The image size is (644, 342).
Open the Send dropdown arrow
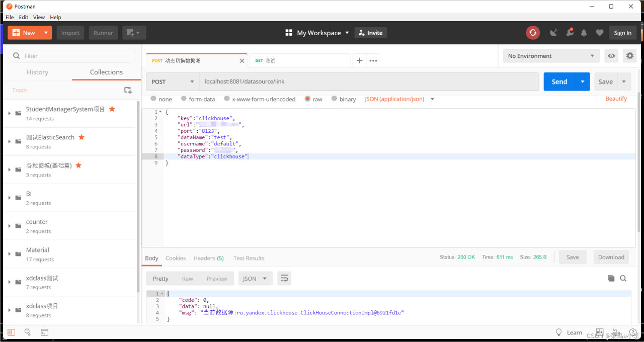click(583, 81)
